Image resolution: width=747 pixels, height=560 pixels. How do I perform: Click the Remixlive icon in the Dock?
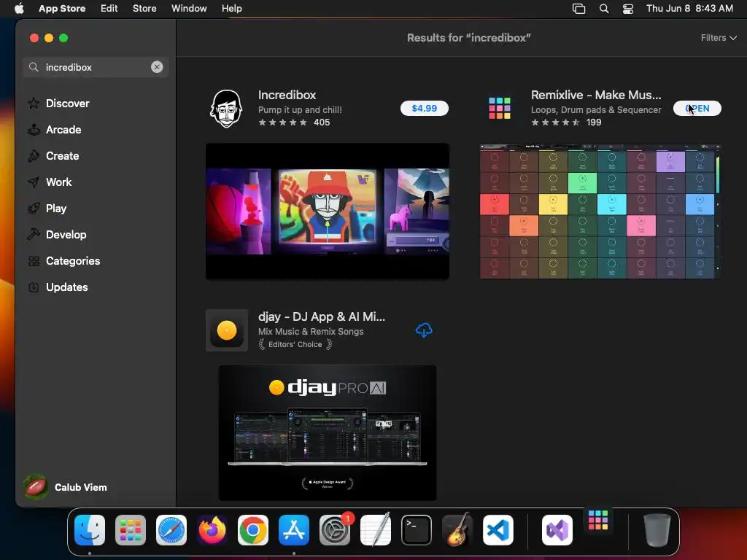click(598, 520)
